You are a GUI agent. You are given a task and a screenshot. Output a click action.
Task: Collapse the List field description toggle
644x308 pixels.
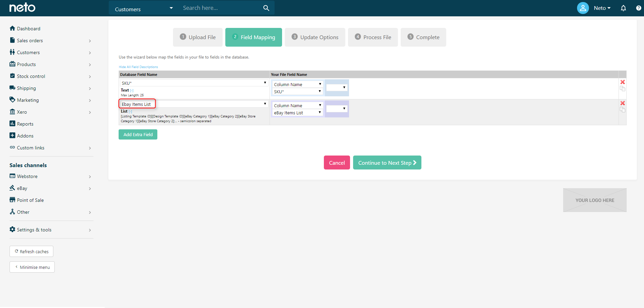[130, 112]
